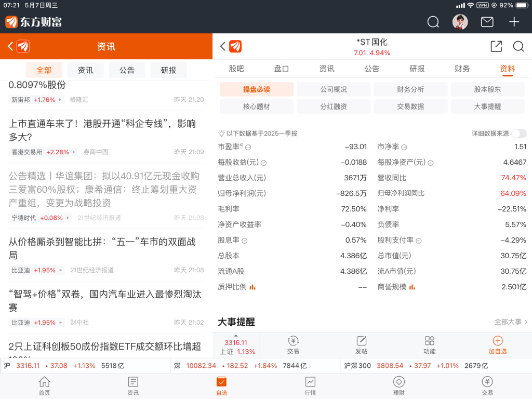
Task: Open the 交易 trade icon in stock toolbar
Action: point(293,345)
